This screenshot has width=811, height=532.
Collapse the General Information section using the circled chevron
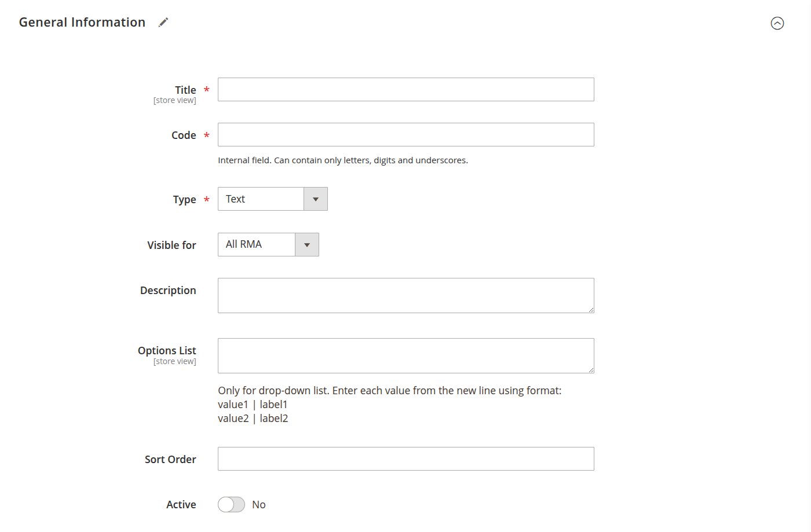pyautogui.click(x=777, y=23)
